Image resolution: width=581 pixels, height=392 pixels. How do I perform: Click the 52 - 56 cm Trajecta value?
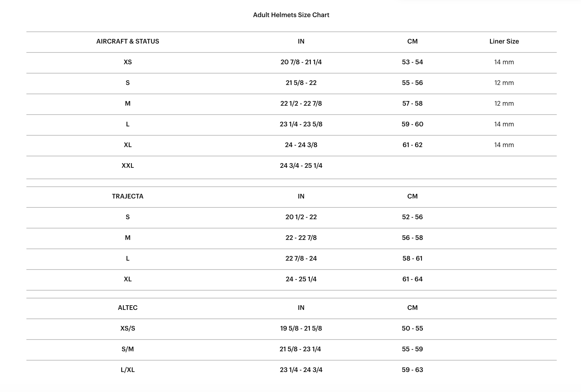click(412, 217)
